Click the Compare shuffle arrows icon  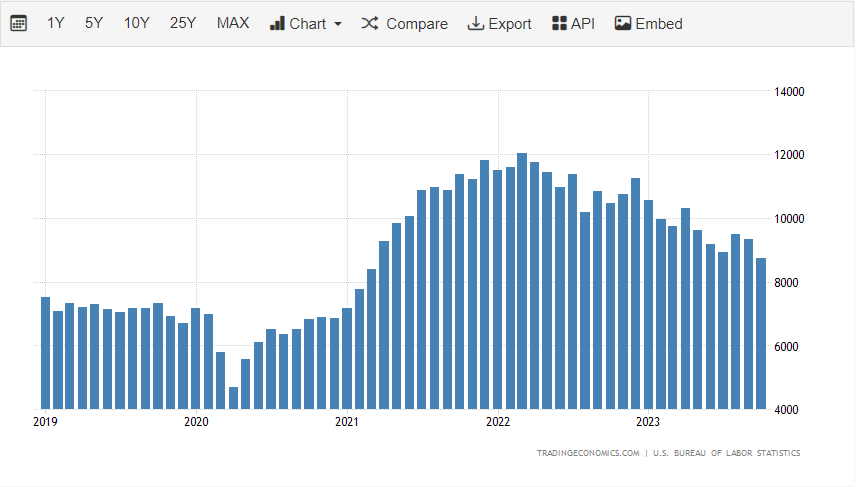(x=370, y=23)
